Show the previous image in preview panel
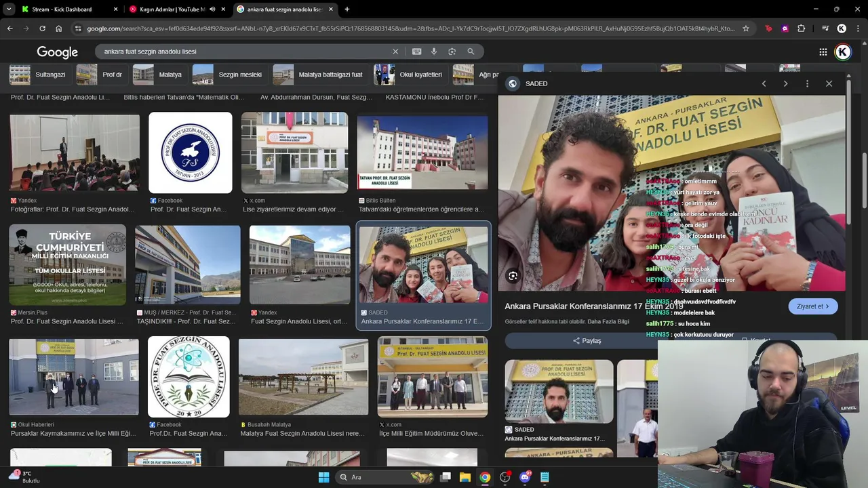The image size is (868, 488). [x=764, y=83]
